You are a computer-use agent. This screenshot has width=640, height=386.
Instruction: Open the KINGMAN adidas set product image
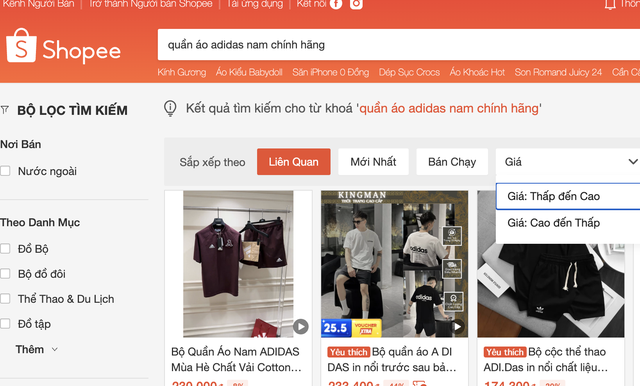pos(394,264)
